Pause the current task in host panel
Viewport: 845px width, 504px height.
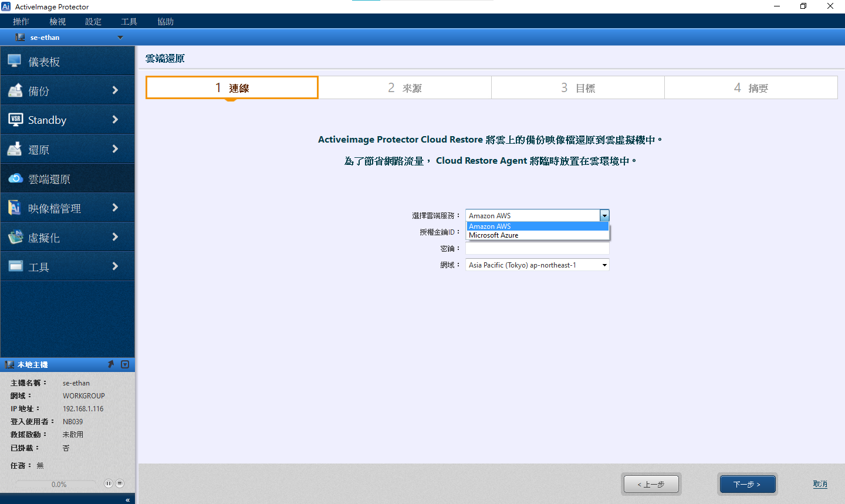pyautogui.click(x=108, y=483)
